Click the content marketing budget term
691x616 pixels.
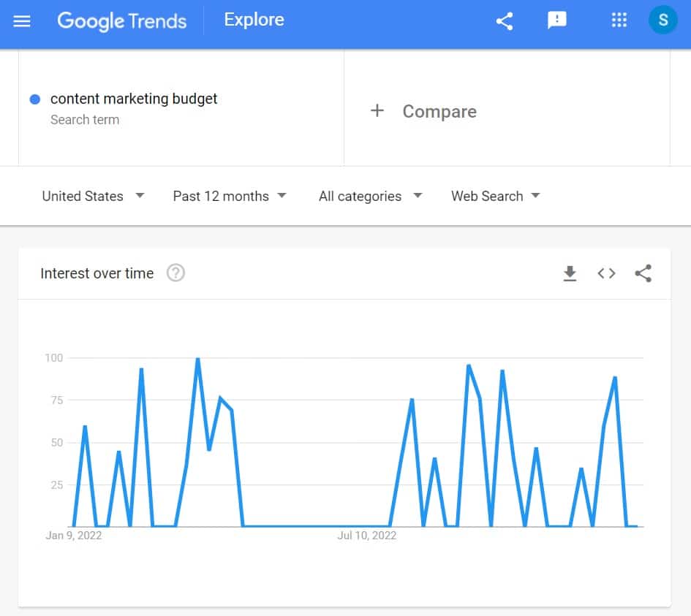(x=134, y=99)
